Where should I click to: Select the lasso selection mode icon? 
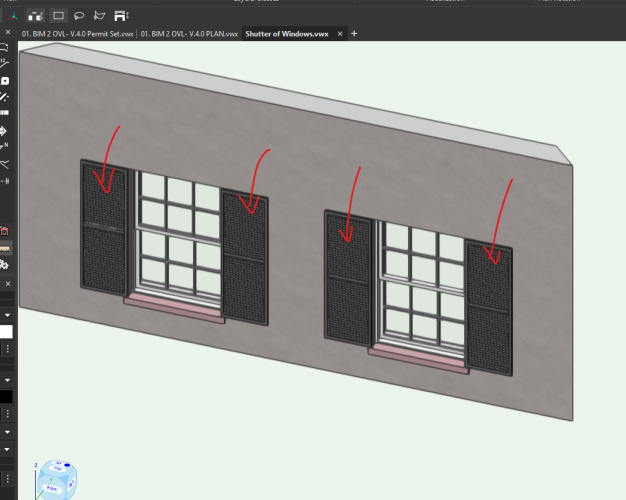(78, 16)
